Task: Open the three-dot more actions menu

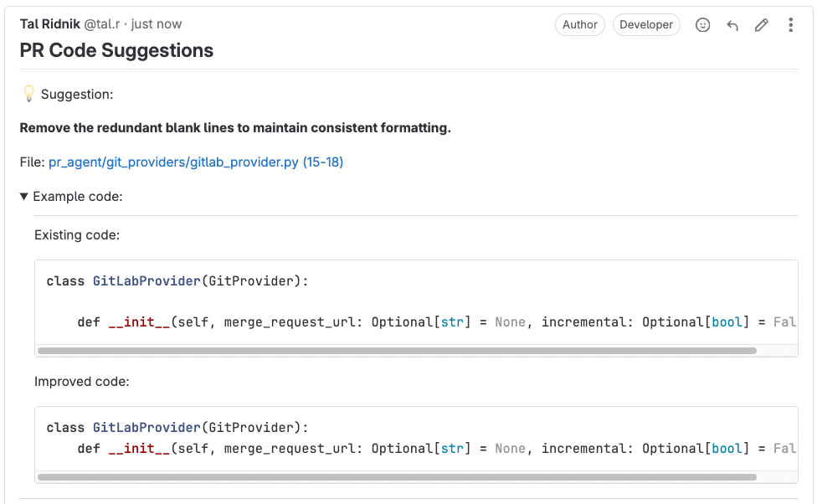Action: click(x=790, y=25)
